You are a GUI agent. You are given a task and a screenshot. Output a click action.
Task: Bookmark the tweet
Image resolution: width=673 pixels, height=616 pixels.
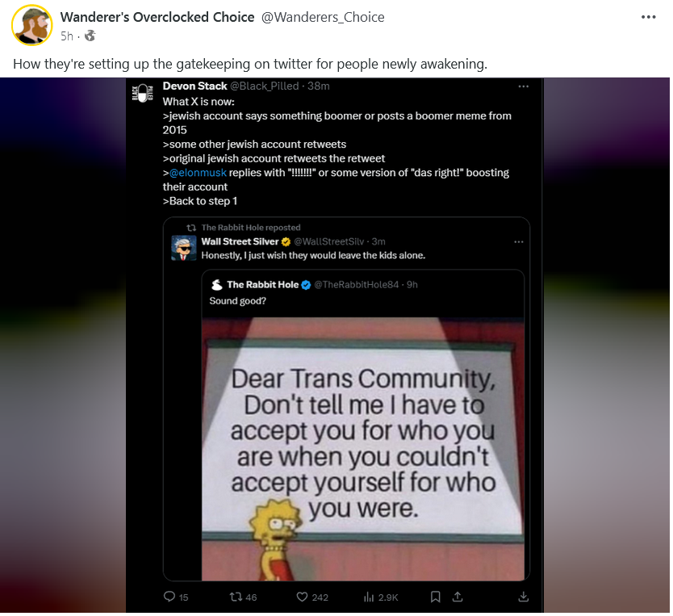[435, 597]
